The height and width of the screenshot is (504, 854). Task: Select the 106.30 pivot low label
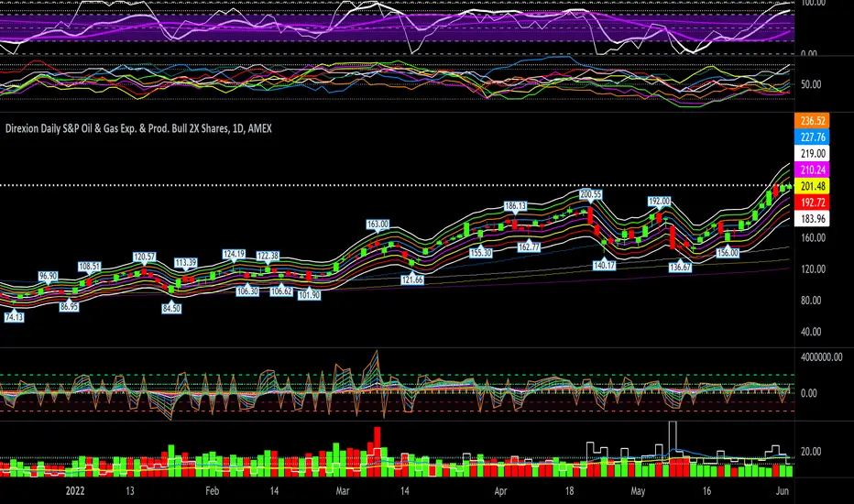[x=247, y=291]
